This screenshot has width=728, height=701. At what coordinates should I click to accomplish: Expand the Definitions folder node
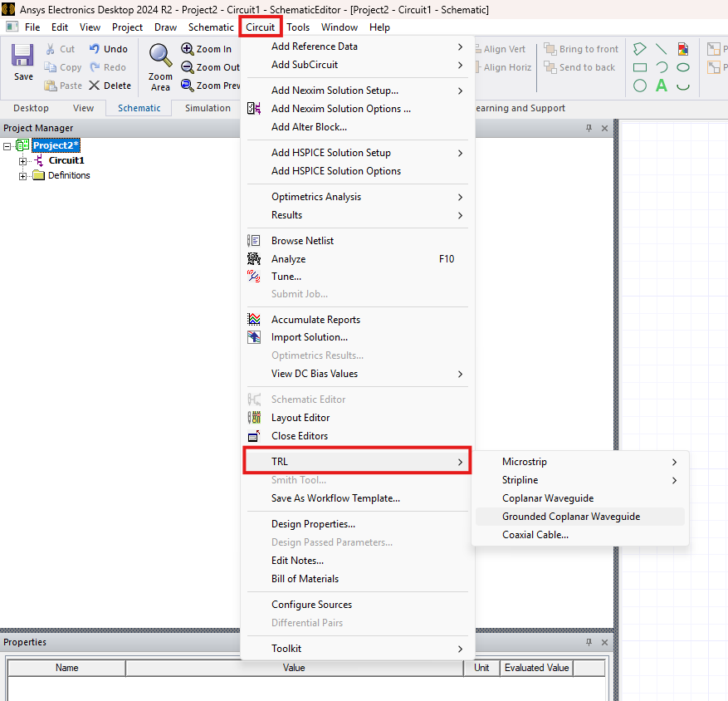click(x=23, y=175)
